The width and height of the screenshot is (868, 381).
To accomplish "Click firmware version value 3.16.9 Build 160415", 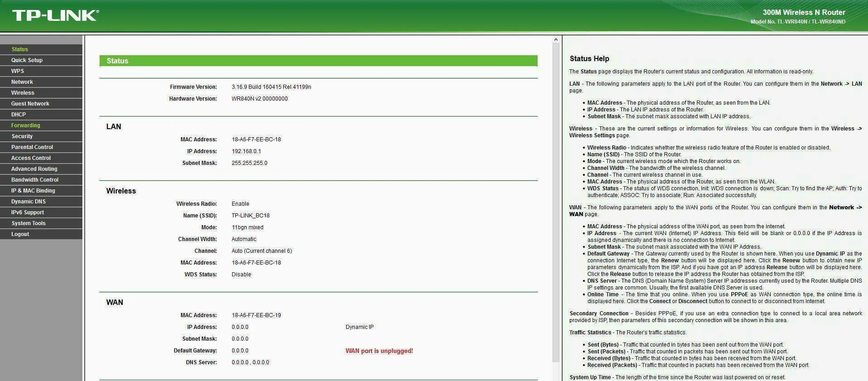I will click(272, 87).
